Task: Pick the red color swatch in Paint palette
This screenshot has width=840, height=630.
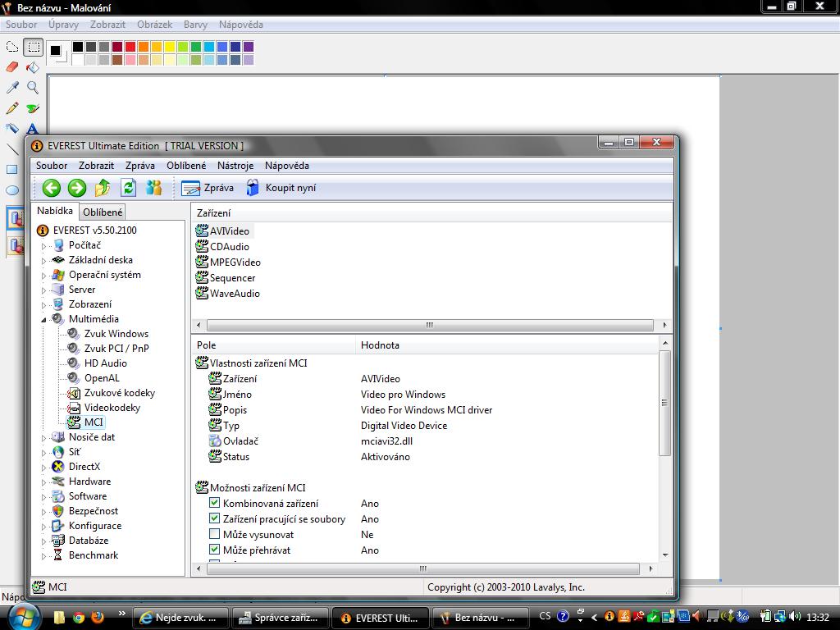Action: (130, 47)
